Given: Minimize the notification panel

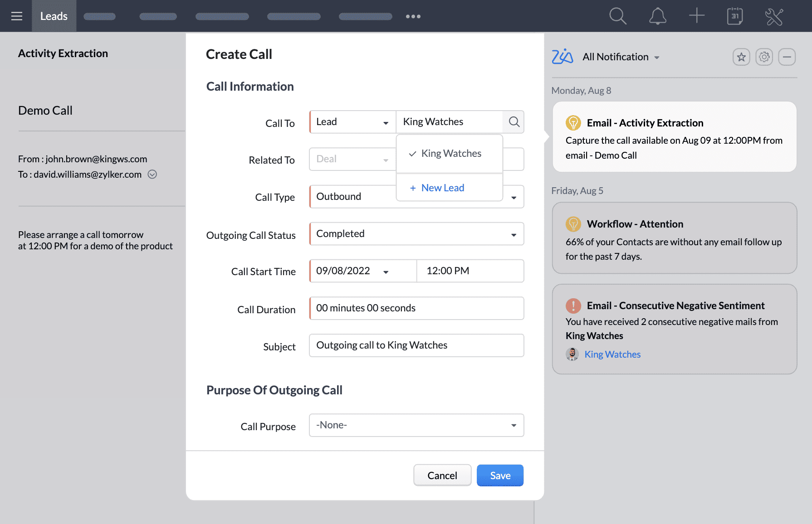Looking at the screenshot, I should coord(787,57).
